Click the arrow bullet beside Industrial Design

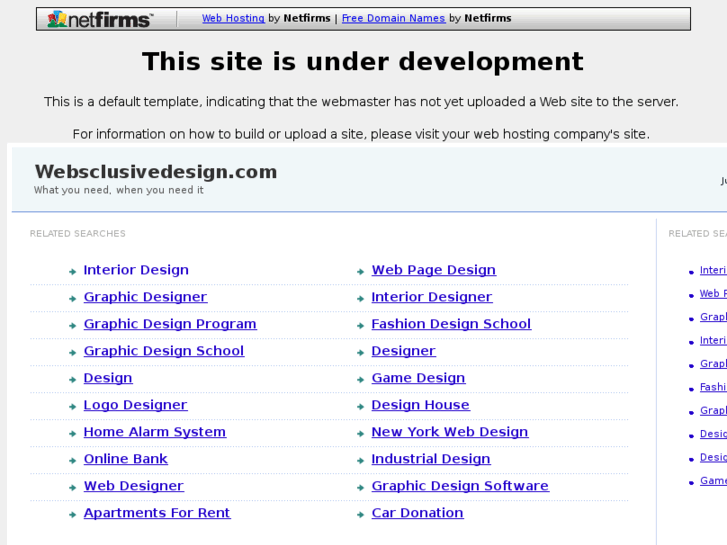tap(361, 461)
